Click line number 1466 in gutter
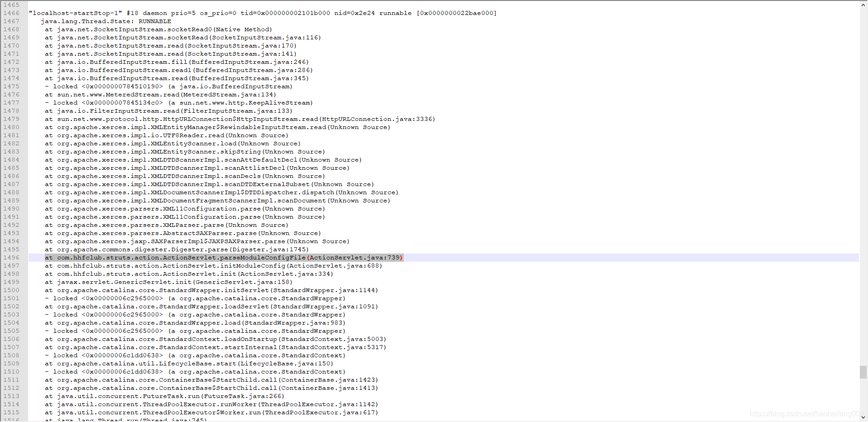This screenshot has width=868, height=422. click(12, 13)
